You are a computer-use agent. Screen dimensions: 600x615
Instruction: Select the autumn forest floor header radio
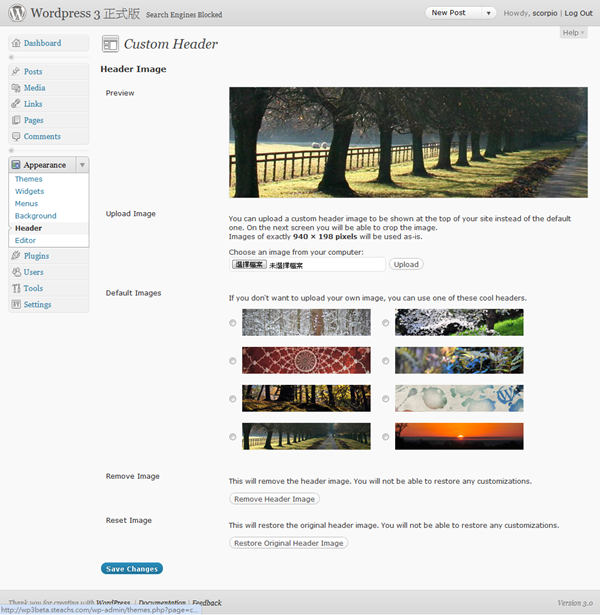pyautogui.click(x=233, y=399)
